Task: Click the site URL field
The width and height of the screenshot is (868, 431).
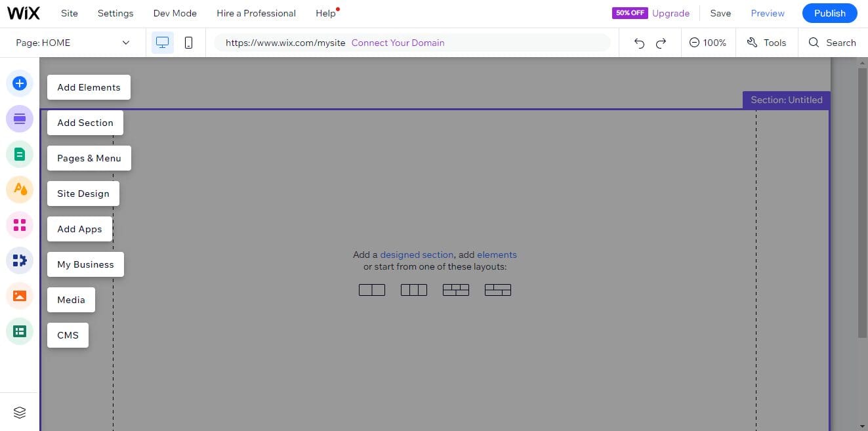Action: click(x=412, y=43)
